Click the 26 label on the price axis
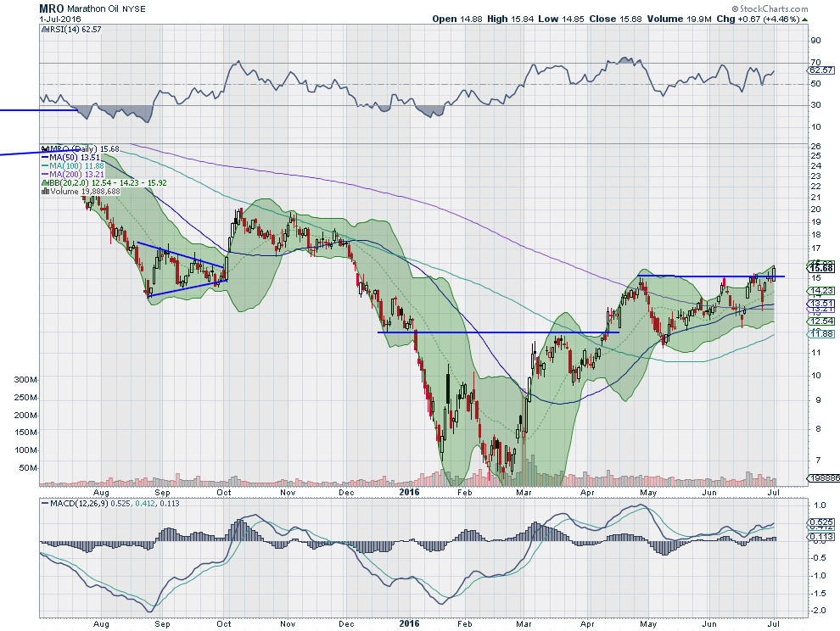The image size is (840, 631). point(816,147)
